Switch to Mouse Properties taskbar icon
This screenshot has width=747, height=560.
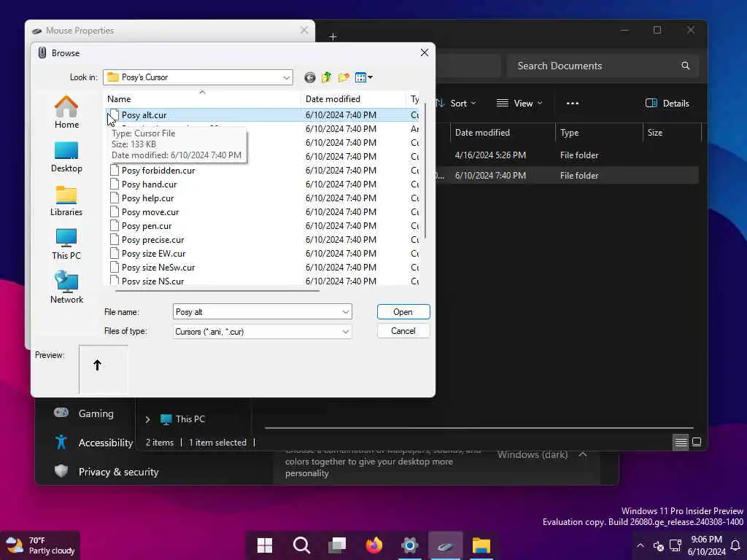point(446,545)
